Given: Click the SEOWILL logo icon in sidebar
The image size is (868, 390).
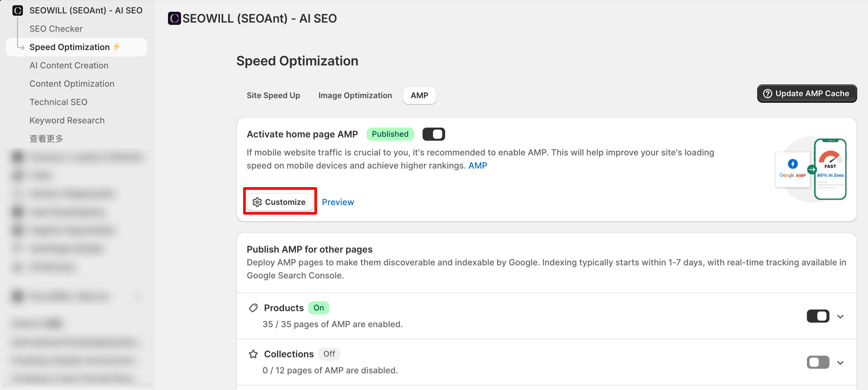Looking at the screenshot, I should click(18, 10).
